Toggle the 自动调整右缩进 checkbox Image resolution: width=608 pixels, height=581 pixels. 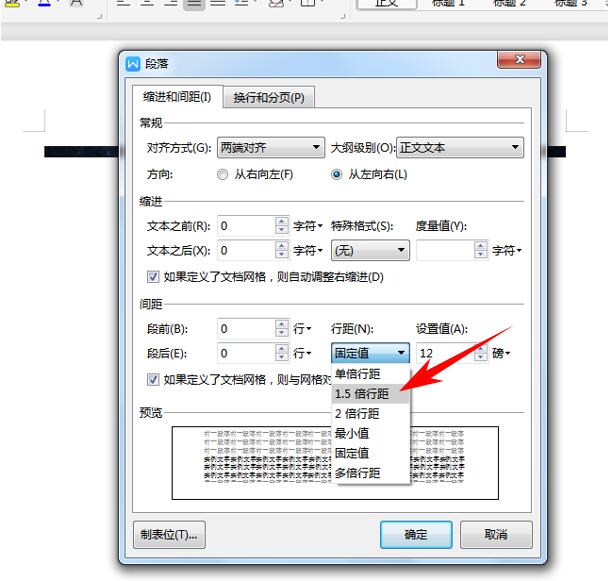click(153, 277)
